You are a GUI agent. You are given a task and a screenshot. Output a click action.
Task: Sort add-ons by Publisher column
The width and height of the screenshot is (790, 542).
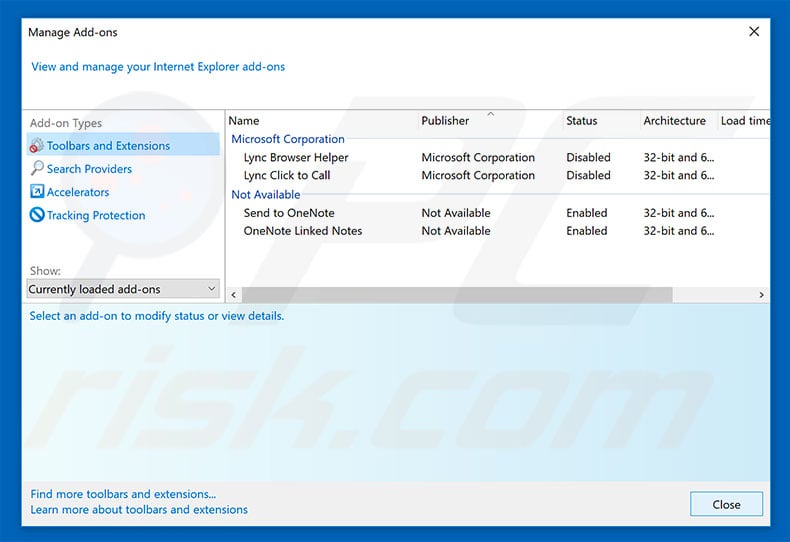click(445, 121)
